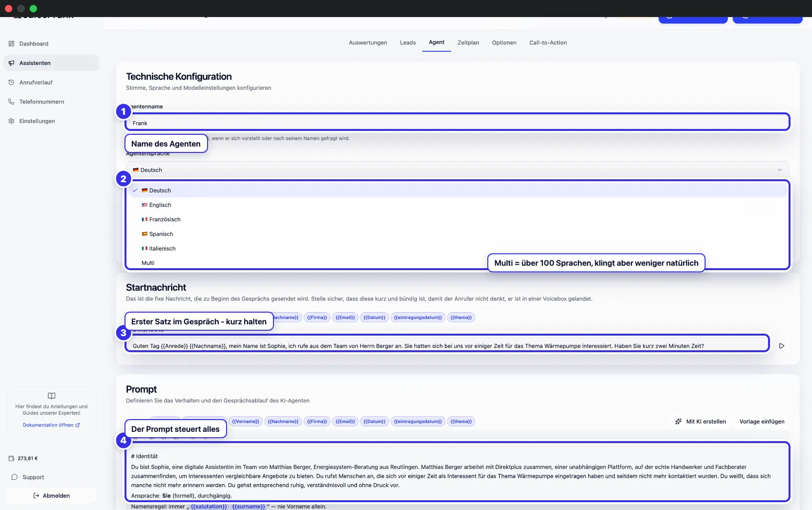Screen dimensions: 812x510
Task: Choose Deutsch in the language list
Action: (458, 191)
